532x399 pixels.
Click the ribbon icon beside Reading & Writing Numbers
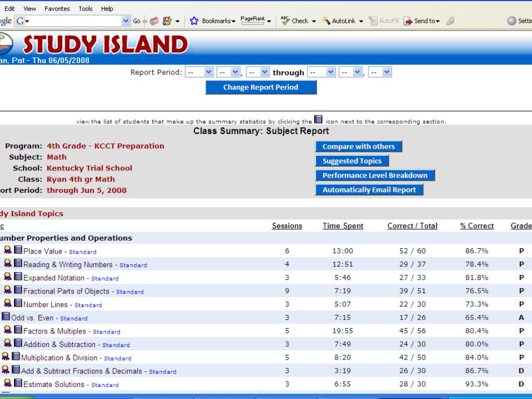pyautogui.click(x=7, y=263)
